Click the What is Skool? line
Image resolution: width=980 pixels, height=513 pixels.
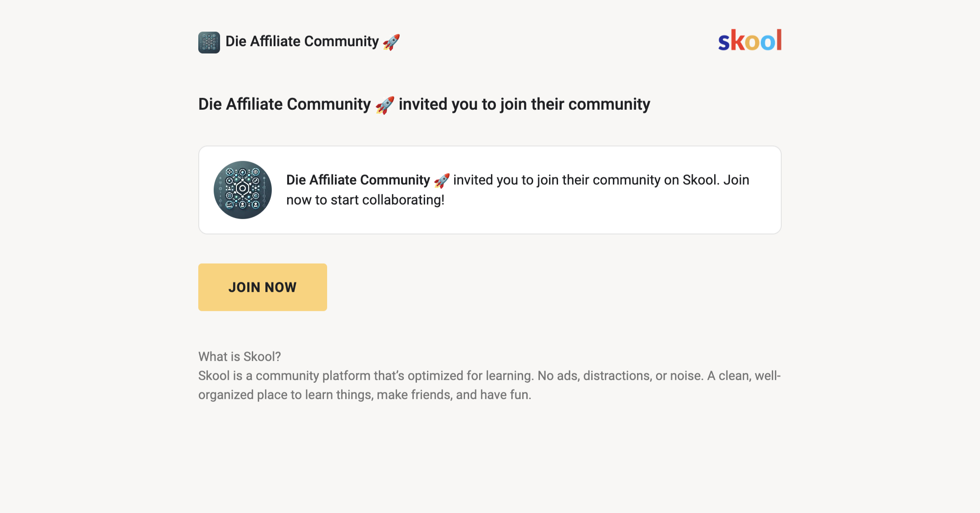click(x=240, y=357)
